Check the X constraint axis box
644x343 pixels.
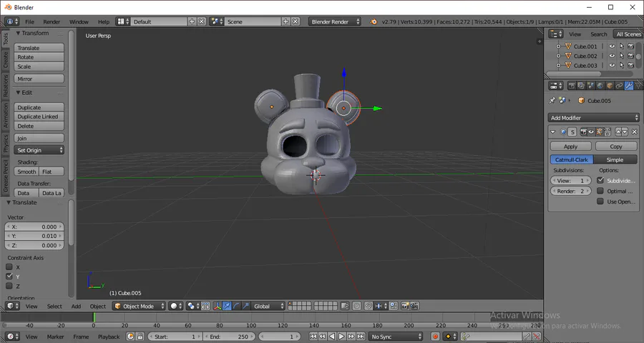click(9, 267)
